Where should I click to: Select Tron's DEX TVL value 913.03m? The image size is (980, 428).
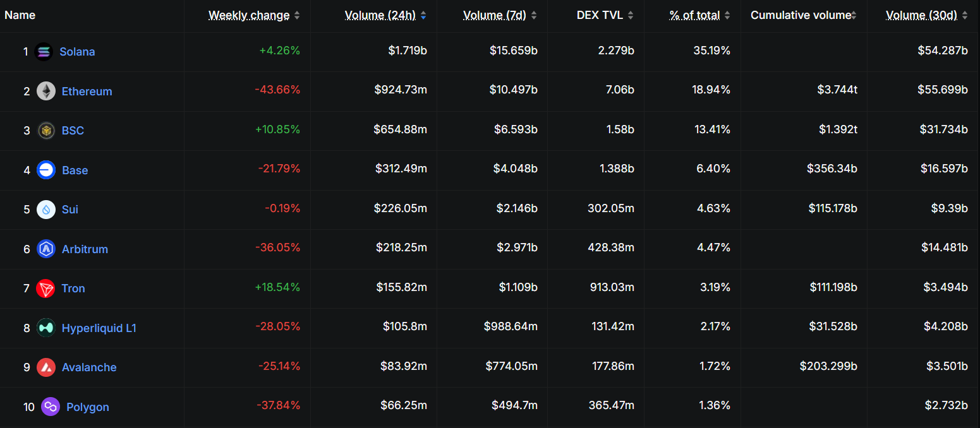pos(611,287)
